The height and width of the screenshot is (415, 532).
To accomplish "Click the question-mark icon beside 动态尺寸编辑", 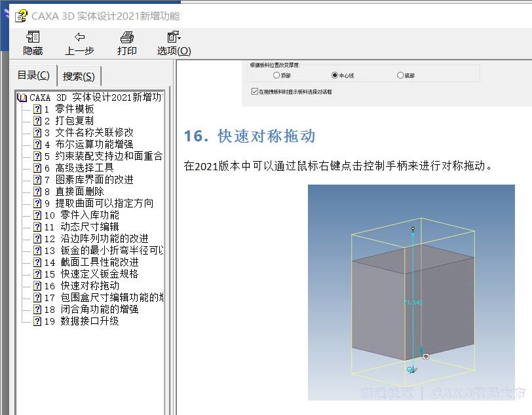I will click(37, 227).
